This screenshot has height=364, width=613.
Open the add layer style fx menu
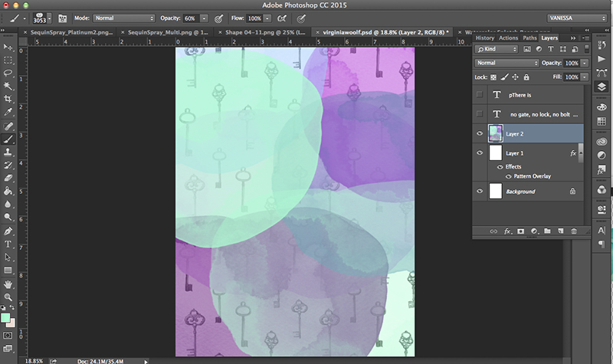click(x=507, y=231)
